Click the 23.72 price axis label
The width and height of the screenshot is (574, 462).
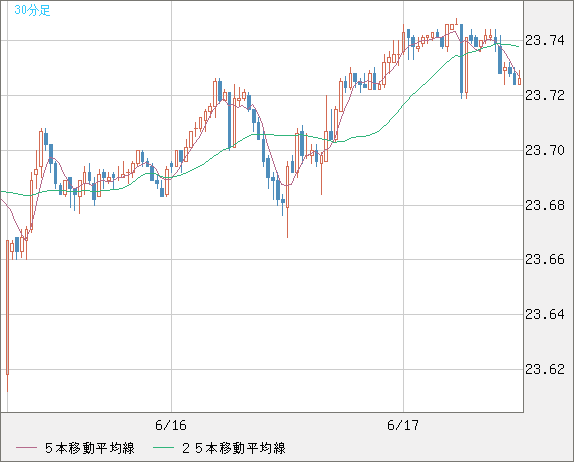545,95
